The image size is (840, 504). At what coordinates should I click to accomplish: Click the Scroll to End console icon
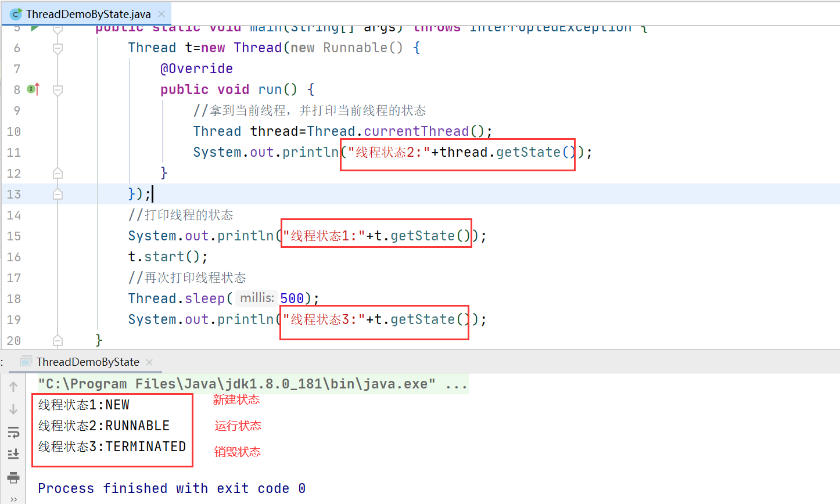pyautogui.click(x=13, y=455)
